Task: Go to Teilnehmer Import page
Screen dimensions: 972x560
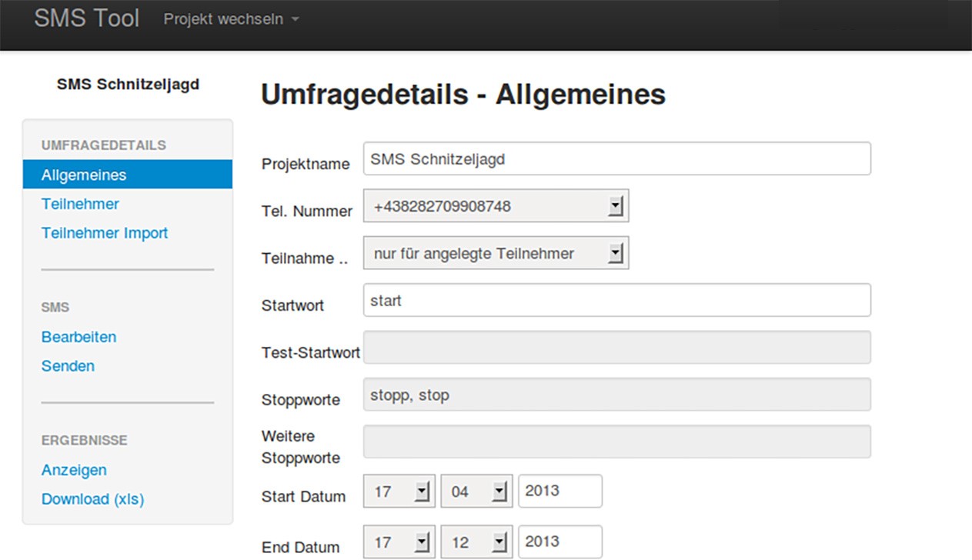Action: coord(105,233)
